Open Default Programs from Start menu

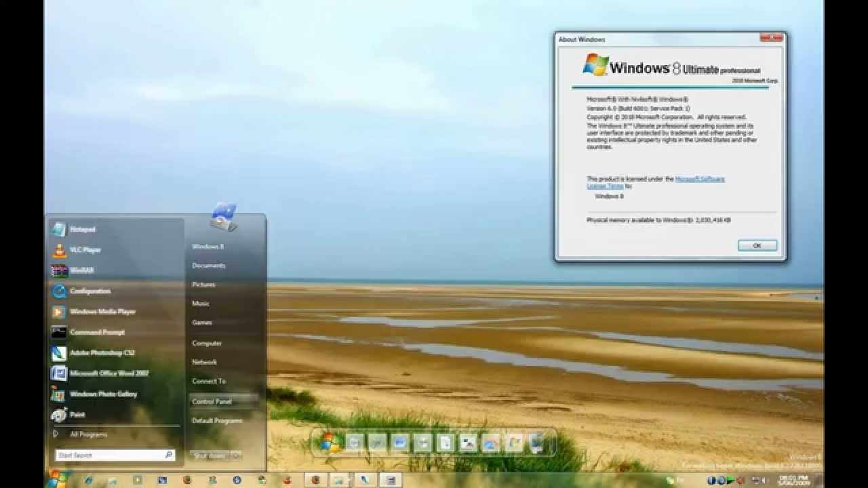tap(217, 420)
